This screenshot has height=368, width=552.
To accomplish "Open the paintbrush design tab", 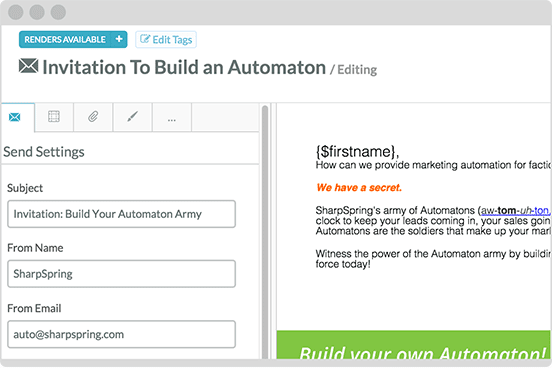I will 132,117.
